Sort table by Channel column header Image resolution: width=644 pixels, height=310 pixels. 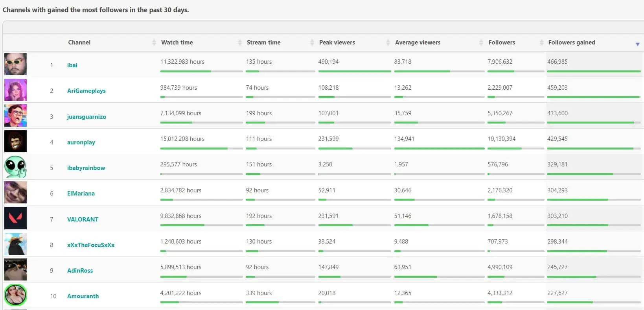[x=79, y=42]
